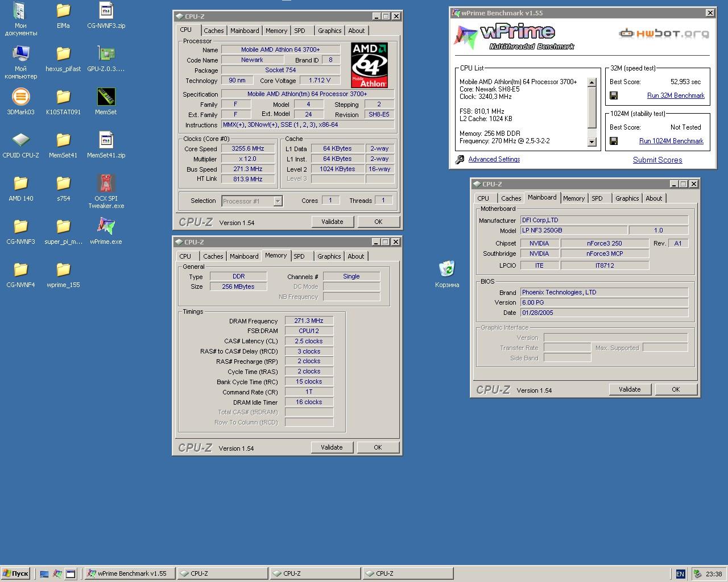Switch to Caches tab in CPU window
The width and height of the screenshot is (728, 582).
coord(213,31)
